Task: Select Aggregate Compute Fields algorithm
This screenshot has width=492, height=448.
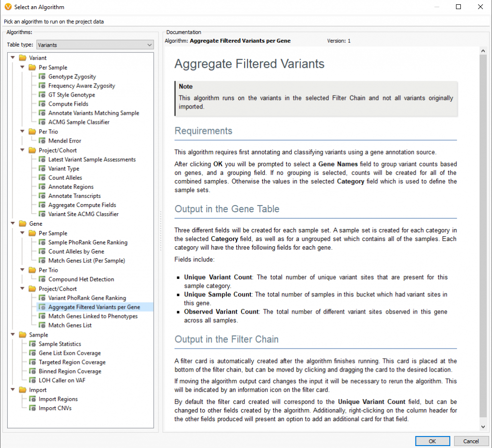Action: pyautogui.click(x=82, y=205)
